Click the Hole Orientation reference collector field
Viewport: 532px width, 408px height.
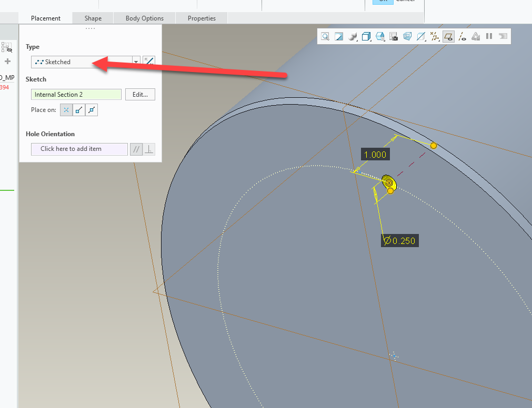point(79,149)
